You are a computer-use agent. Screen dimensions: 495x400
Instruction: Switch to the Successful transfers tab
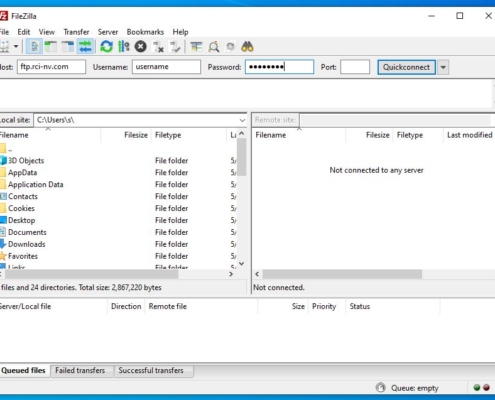click(x=154, y=371)
